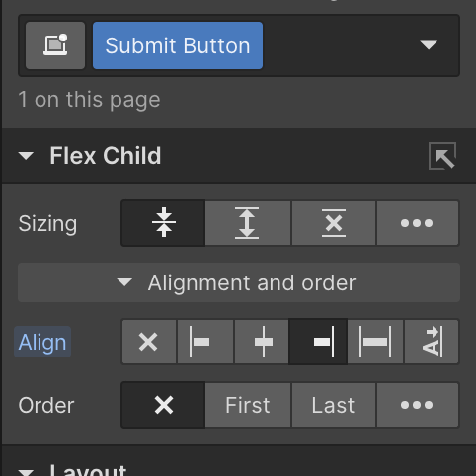This screenshot has width=476, height=476.
Task: Align self to end
Action: point(318,342)
